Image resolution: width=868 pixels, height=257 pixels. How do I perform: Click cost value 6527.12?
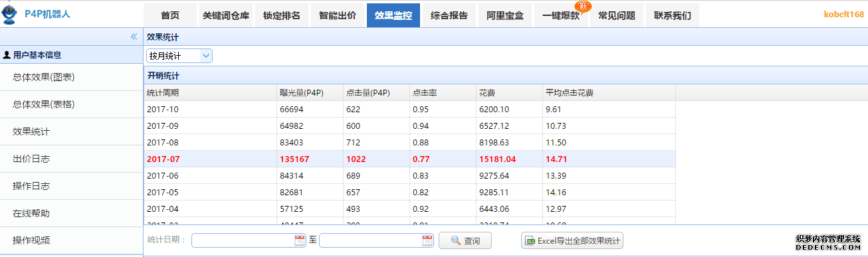pyautogui.click(x=494, y=126)
